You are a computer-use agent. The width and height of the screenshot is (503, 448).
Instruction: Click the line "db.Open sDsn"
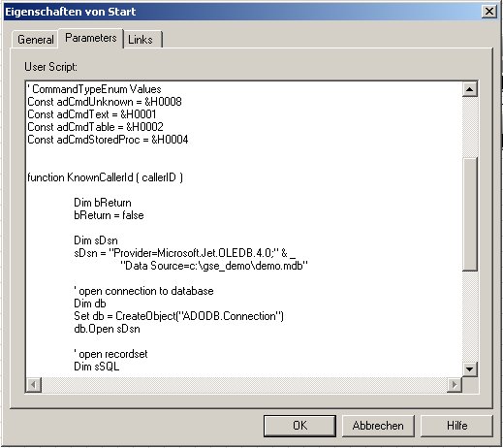click(107, 329)
